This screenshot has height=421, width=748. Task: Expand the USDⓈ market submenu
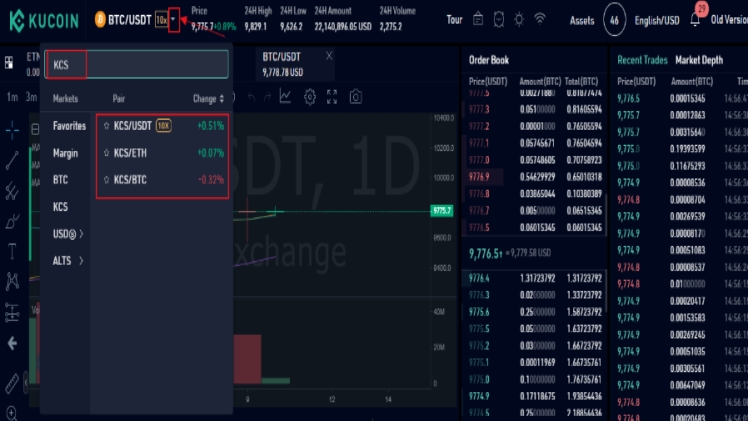[68, 233]
